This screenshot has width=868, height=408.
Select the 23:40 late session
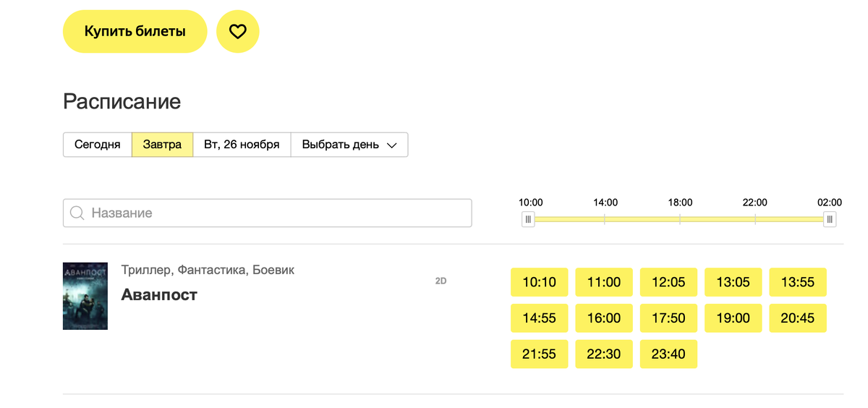(668, 354)
